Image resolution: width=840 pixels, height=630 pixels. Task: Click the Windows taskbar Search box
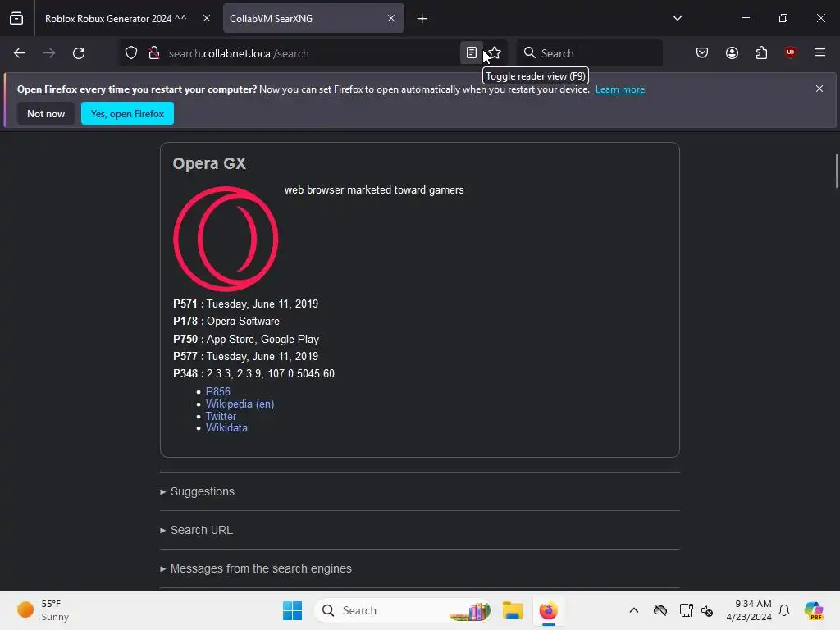(403, 610)
